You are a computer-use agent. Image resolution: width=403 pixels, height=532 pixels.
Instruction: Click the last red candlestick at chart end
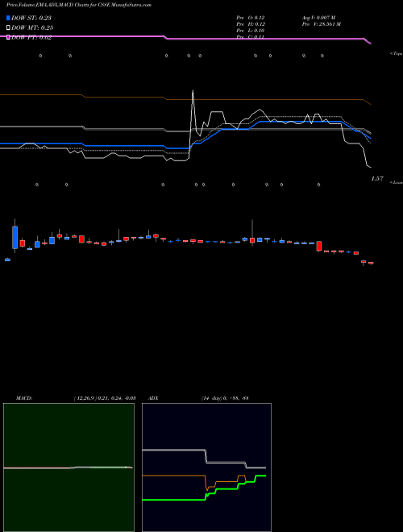coord(371,263)
